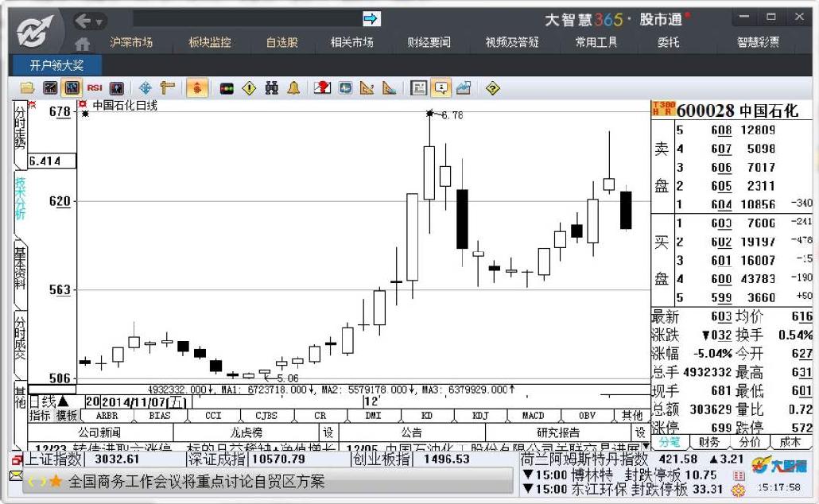Screen dimensions: 819x504
Task: Click the 大智慧 logo at bottom right
Action: [778, 465]
